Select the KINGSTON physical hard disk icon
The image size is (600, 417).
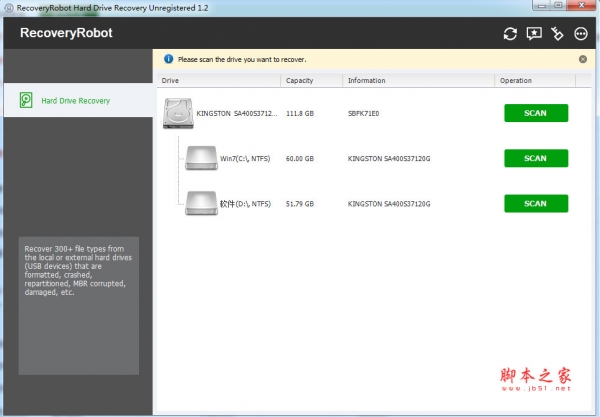tap(179, 113)
